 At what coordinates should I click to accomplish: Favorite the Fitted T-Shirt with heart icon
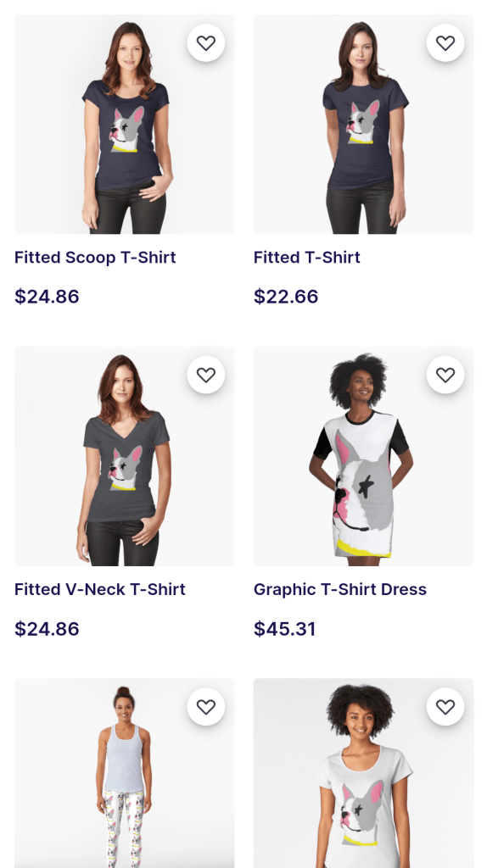(x=445, y=42)
